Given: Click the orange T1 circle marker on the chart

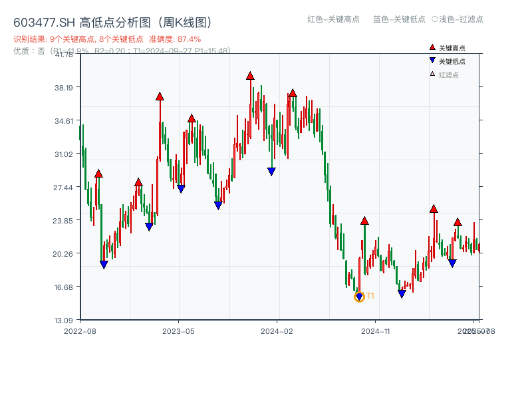Looking at the screenshot, I should [358, 297].
